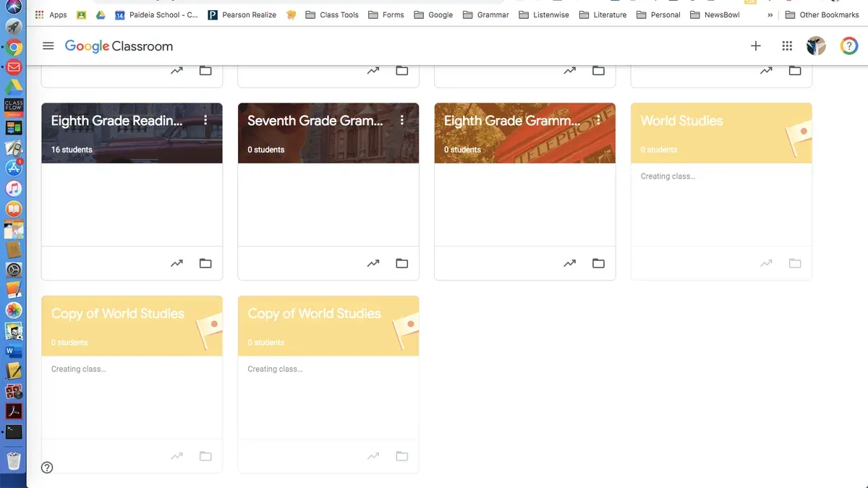
Task: Click the plus icon to create or join class
Action: tap(756, 46)
